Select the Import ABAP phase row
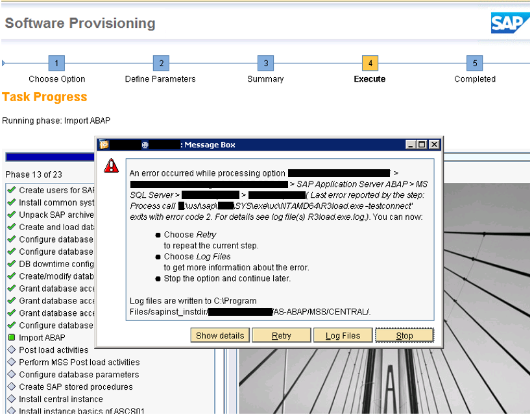Image resolution: width=532 pixels, height=415 pixels. coord(42,338)
